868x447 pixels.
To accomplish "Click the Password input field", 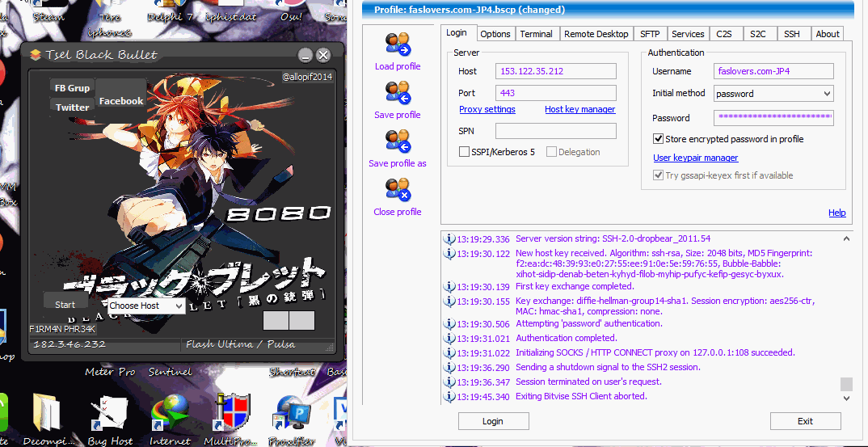I will (x=773, y=118).
